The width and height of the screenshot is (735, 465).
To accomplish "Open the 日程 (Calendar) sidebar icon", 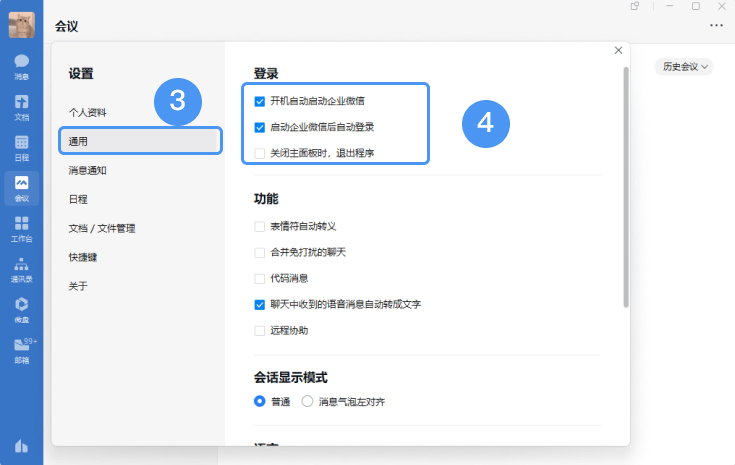I will [21, 147].
